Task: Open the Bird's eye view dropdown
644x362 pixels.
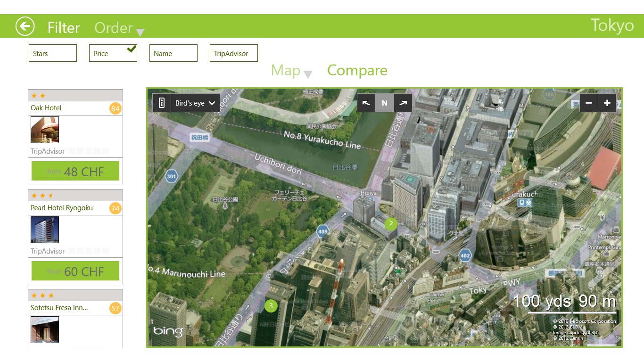Action: tap(195, 103)
